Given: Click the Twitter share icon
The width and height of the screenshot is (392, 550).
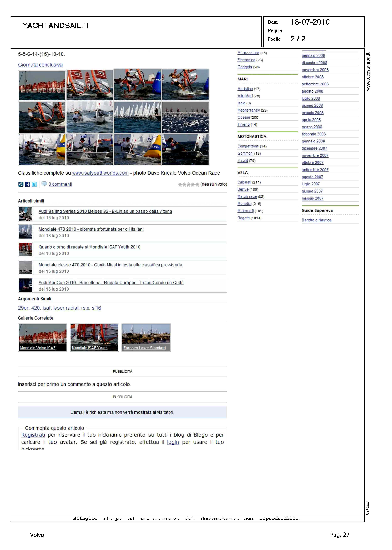Looking at the screenshot, I should 35,184.
